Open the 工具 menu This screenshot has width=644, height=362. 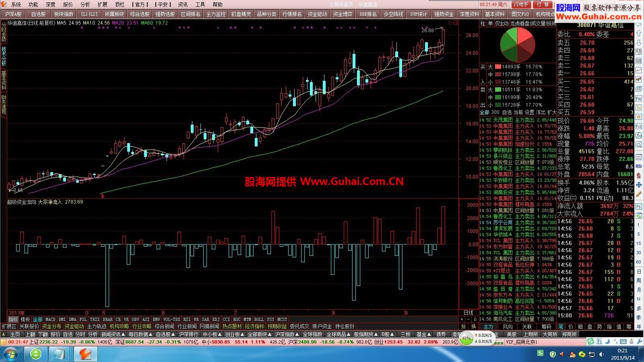(x=200, y=4)
